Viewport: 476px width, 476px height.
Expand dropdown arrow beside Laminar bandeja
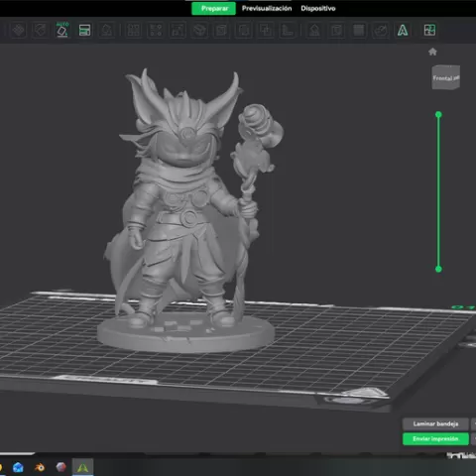[x=473, y=423]
